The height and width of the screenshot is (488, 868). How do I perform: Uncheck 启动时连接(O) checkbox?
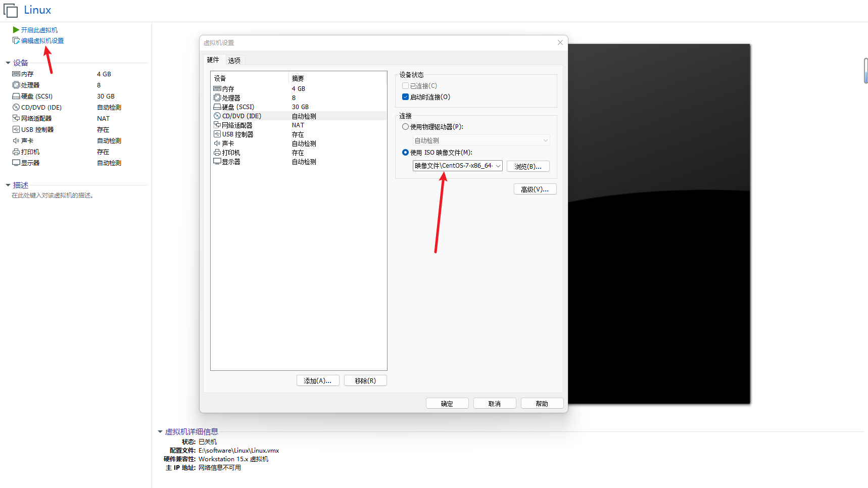[x=405, y=97]
